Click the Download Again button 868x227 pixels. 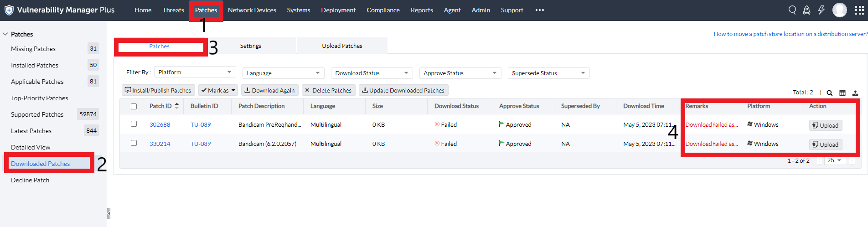pos(269,90)
